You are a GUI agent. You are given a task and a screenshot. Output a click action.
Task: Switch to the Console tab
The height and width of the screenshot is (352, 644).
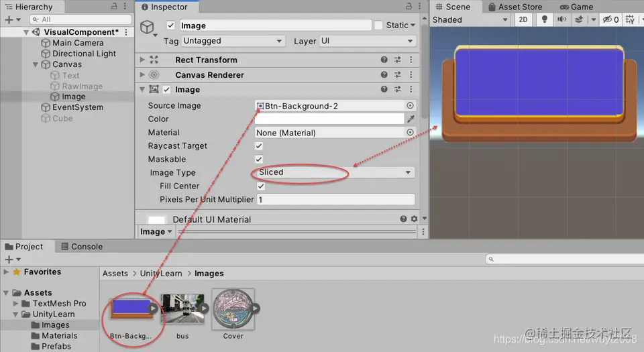pos(82,247)
